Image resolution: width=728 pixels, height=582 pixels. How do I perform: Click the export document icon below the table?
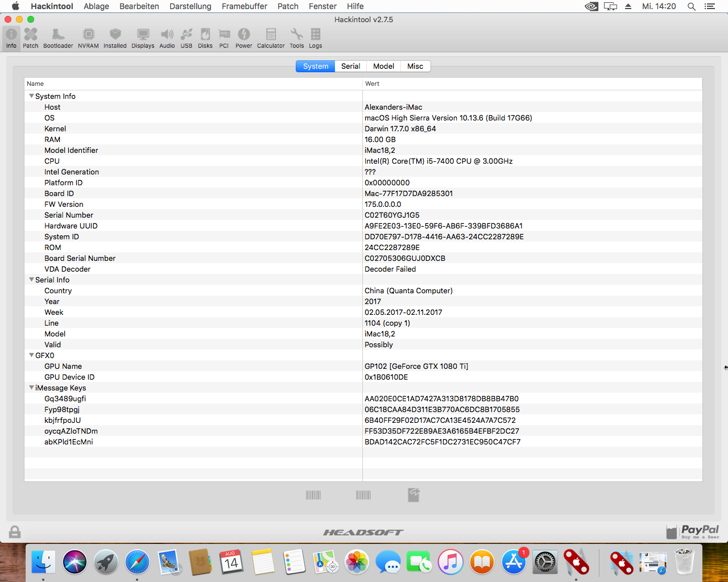click(414, 495)
